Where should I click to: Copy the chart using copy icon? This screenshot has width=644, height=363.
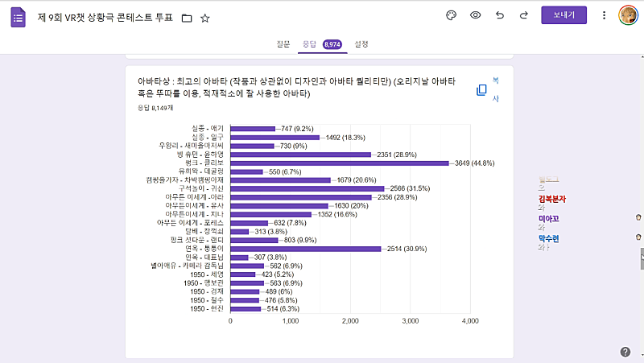481,90
